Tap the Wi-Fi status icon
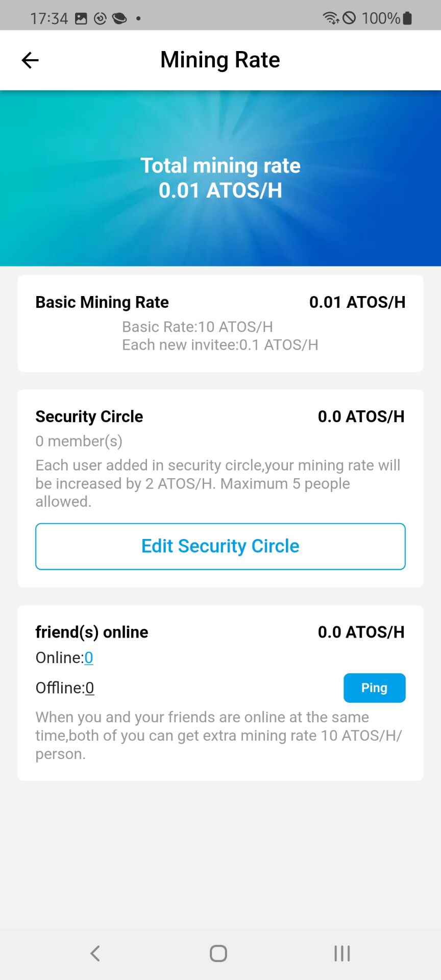Screen dimensions: 441x980 coord(331,18)
